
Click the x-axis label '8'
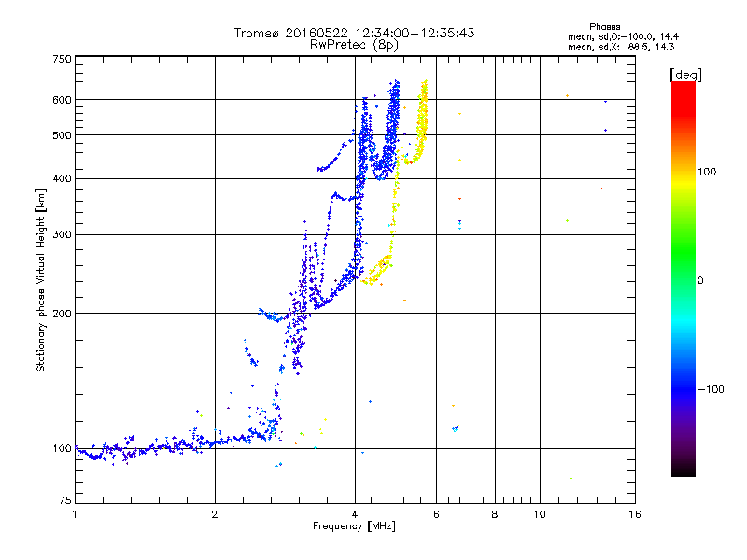[495, 515]
